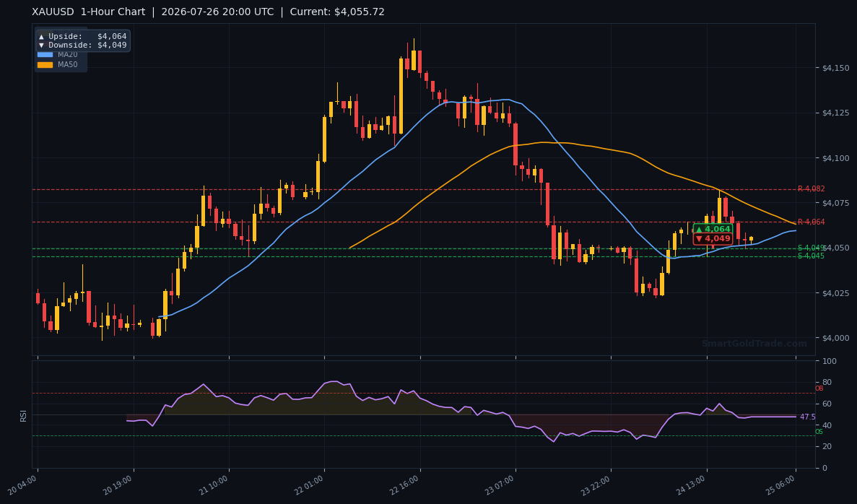Click the $4,025 price axis label

tap(835, 293)
